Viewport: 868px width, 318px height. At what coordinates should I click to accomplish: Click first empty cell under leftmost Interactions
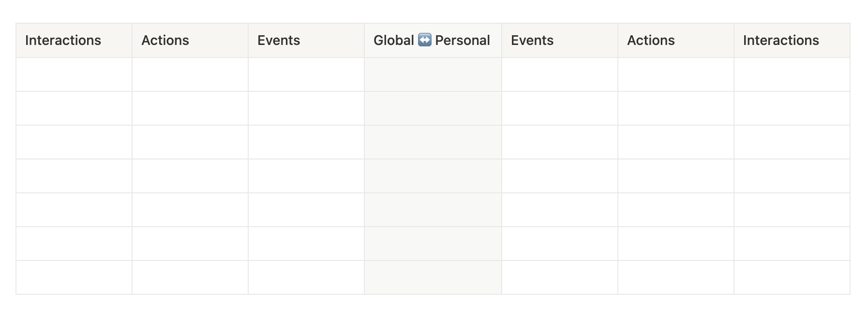pyautogui.click(x=74, y=74)
